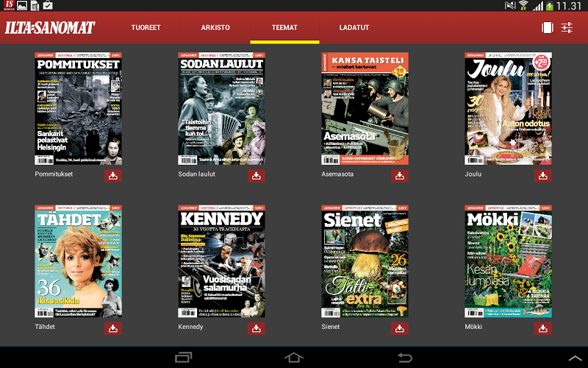Download the Sienet issue
Viewport: 588px width, 368px height.
(399, 328)
